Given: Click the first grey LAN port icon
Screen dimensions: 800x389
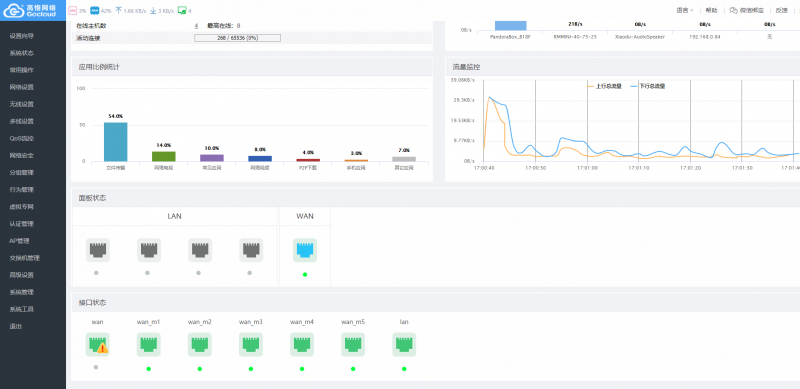Looking at the screenshot, I should click(97, 250).
